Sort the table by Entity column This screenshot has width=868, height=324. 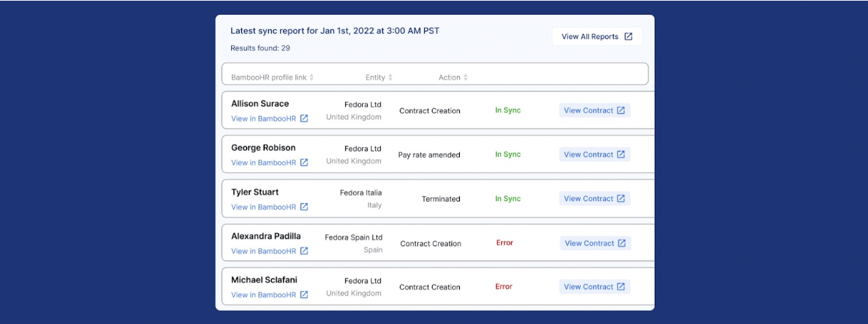[391, 78]
